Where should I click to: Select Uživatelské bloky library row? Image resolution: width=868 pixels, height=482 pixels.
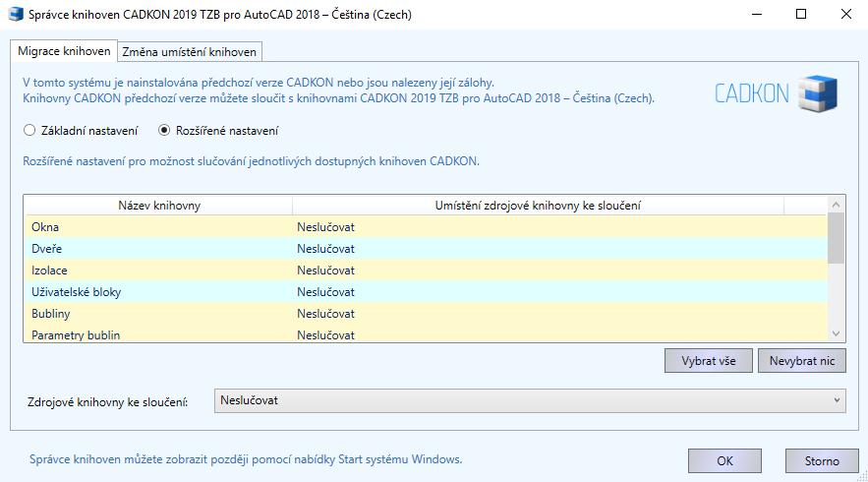(x=426, y=291)
